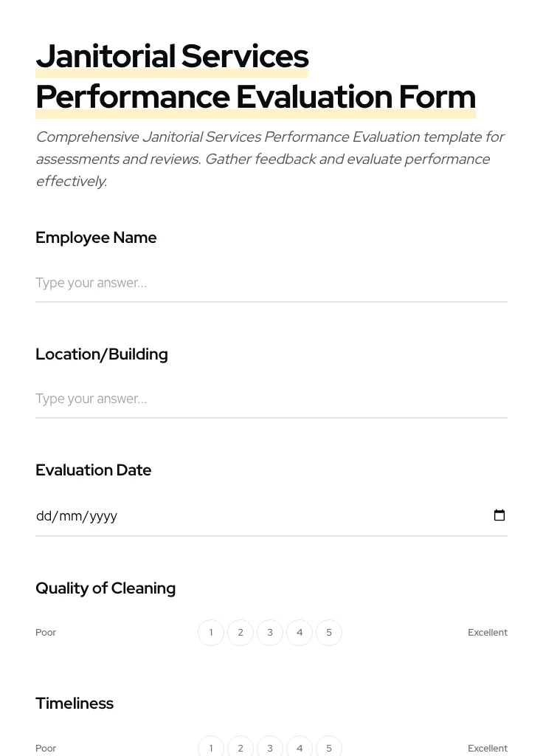Viewport: 543px width, 756px height.
Task: Rate Timeliness as 4
Action: click(300, 748)
